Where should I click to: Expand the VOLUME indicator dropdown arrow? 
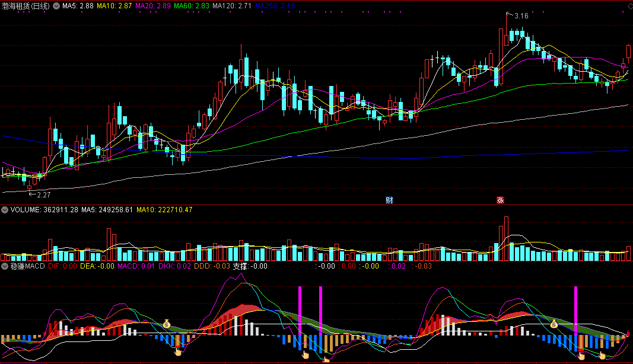(x=5, y=210)
